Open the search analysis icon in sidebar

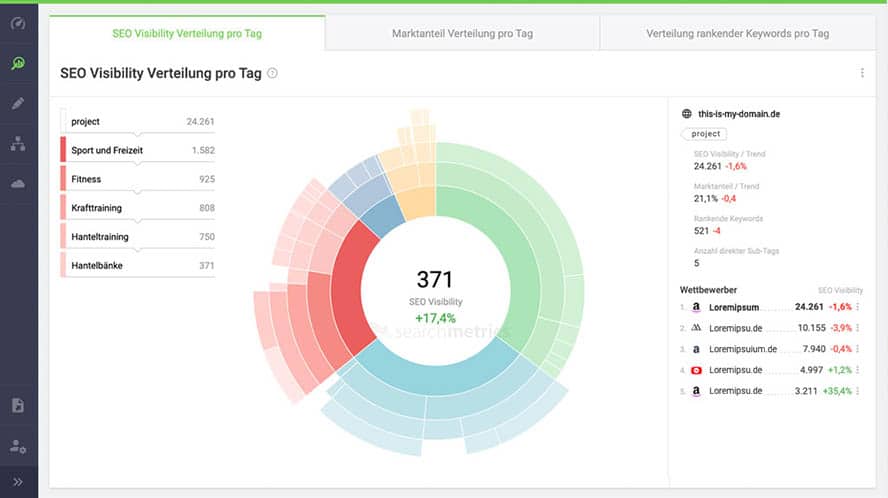(18, 63)
